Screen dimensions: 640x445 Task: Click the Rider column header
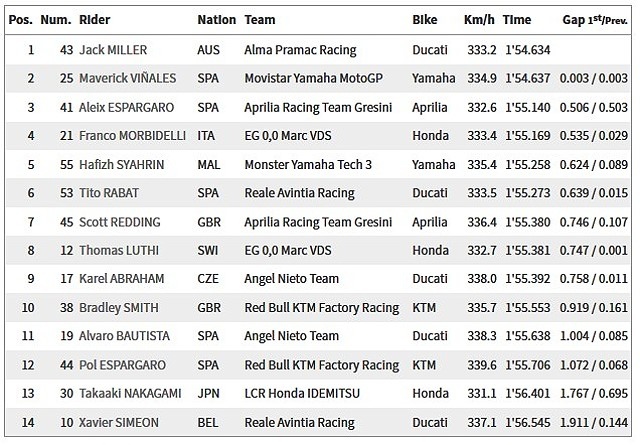pyautogui.click(x=95, y=19)
